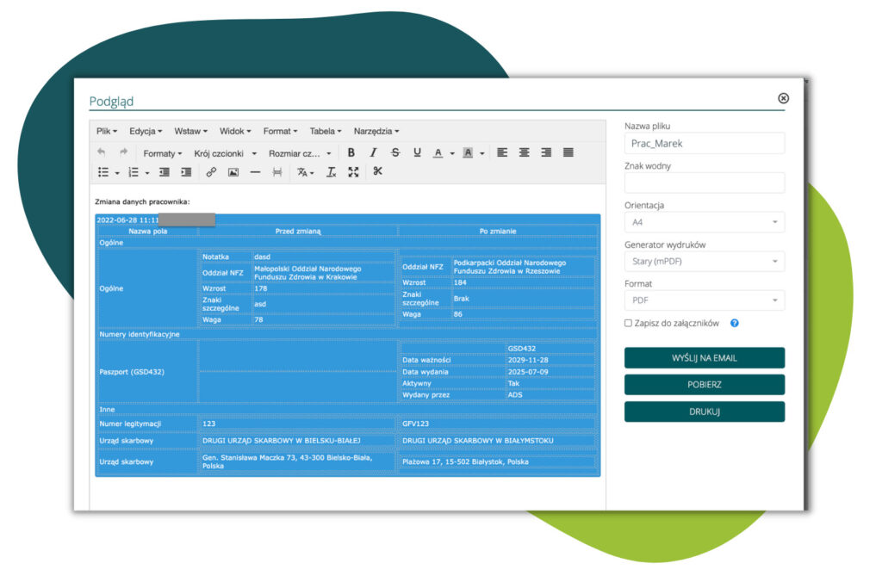Screen dimensions: 882x588
Task: Enable Zapisz do załączników checkbox
Action: click(x=629, y=324)
